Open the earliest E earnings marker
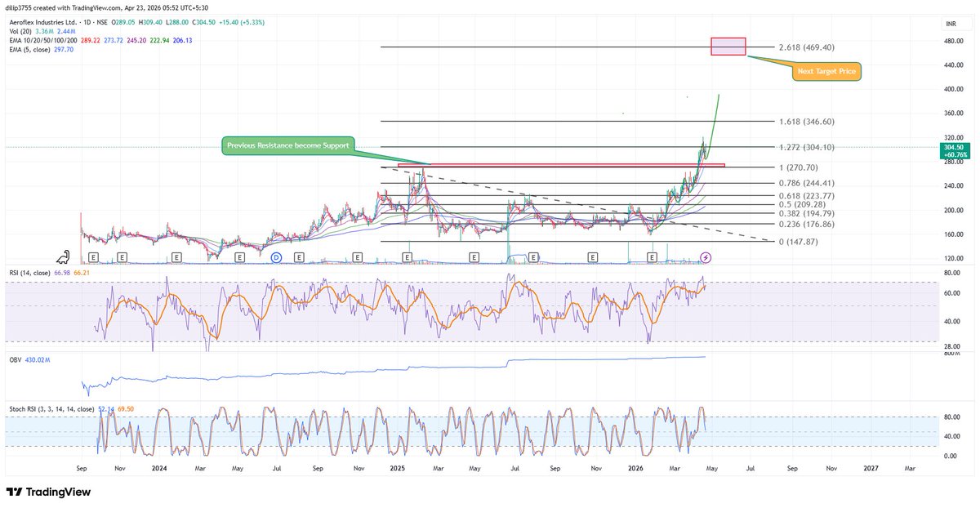980x508 pixels. (94, 257)
